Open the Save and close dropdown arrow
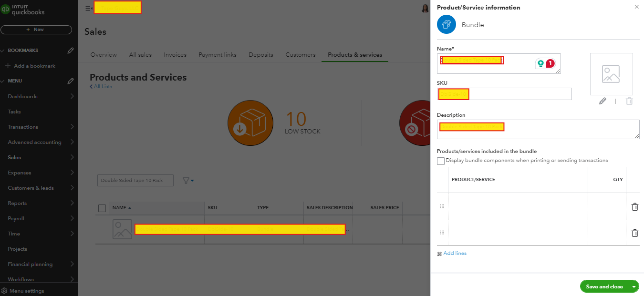This screenshot has height=296, width=644. click(634, 286)
